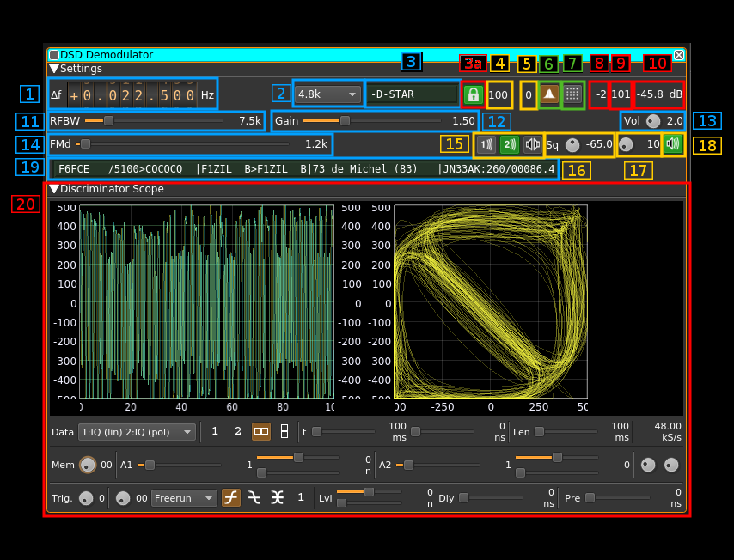
Task: Click the yellow polar IQ trace scope
Action: (x=491, y=301)
